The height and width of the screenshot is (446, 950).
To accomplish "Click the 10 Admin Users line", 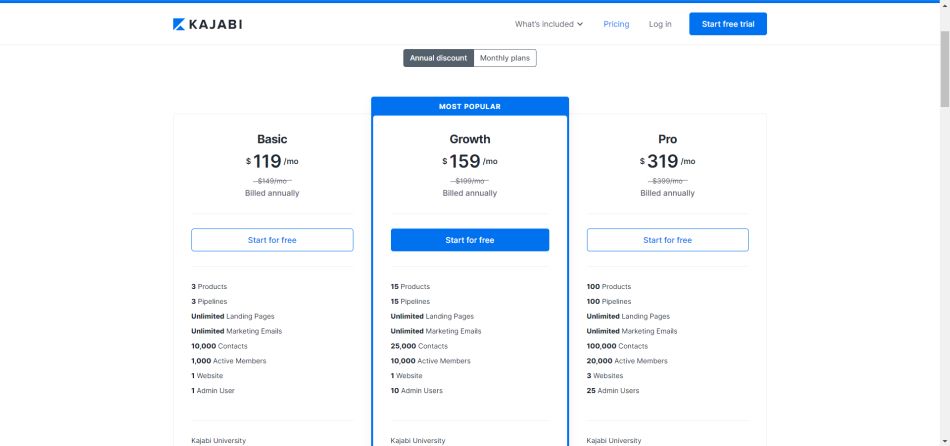I will [x=416, y=390].
